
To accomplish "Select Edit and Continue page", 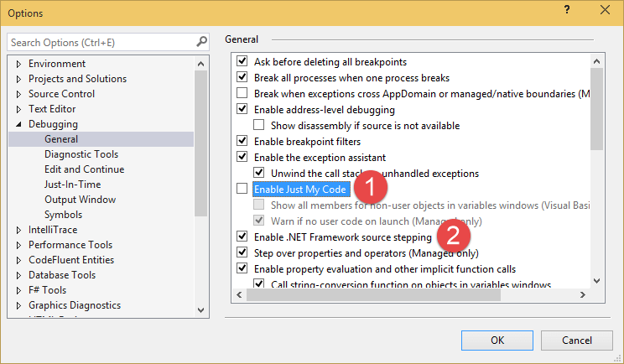I will coord(85,169).
